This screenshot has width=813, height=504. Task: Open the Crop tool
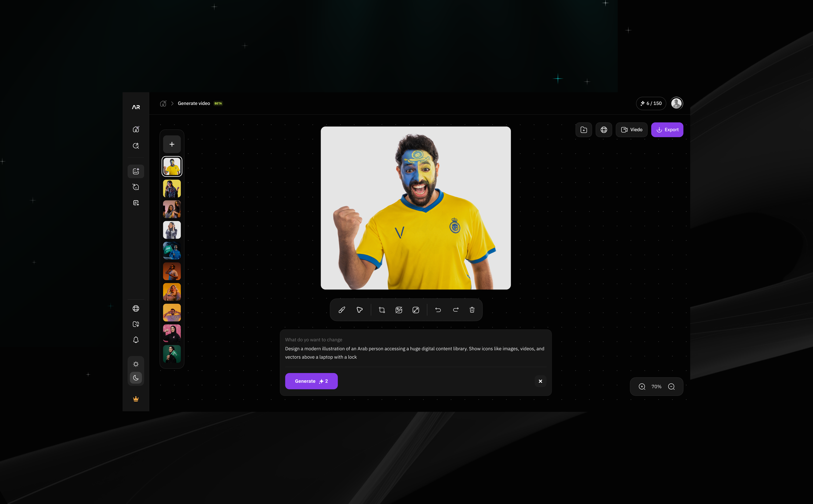(x=382, y=310)
